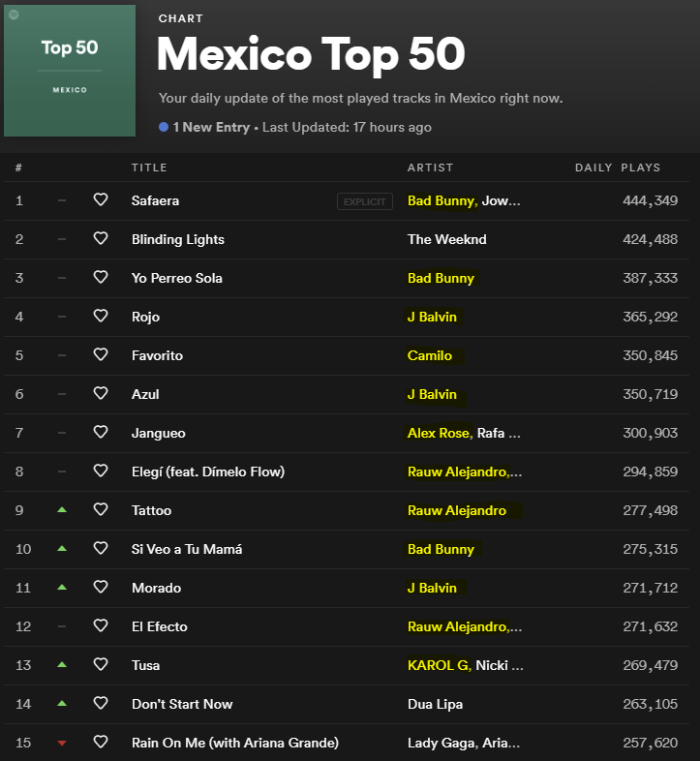Open artist Rauw Alejandro on Tattoo row
Image resolution: width=700 pixels, height=761 pixels.
pos(457,510)
